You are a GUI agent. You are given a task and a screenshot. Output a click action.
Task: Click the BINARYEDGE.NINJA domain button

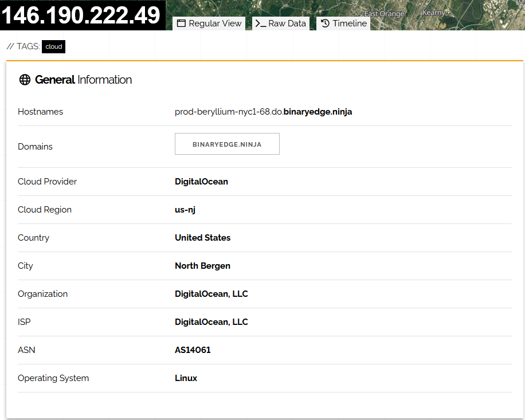tap(227, 144)
